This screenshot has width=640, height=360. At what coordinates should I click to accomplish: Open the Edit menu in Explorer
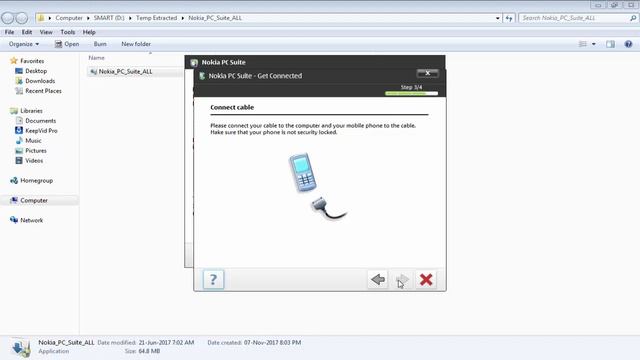point(27,32)
